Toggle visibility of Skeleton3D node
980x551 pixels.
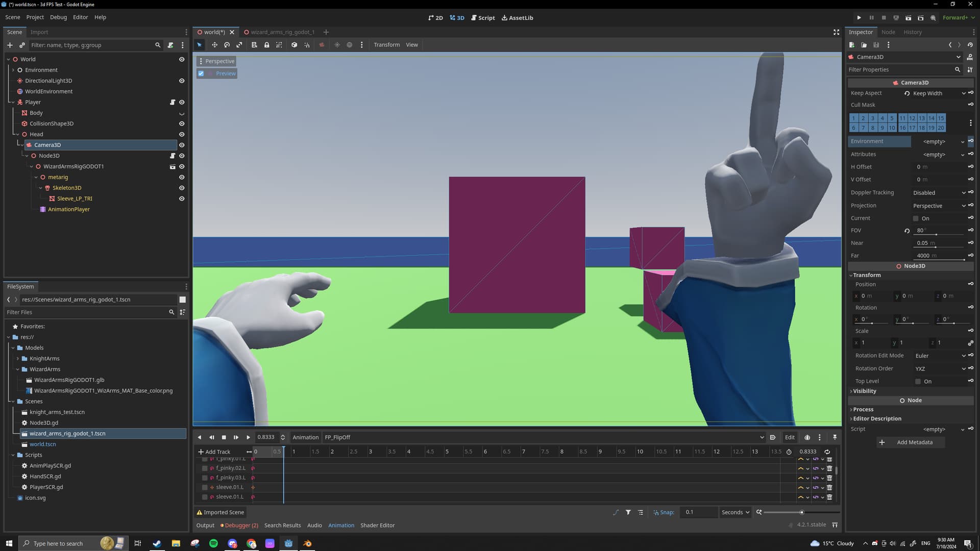182,188
